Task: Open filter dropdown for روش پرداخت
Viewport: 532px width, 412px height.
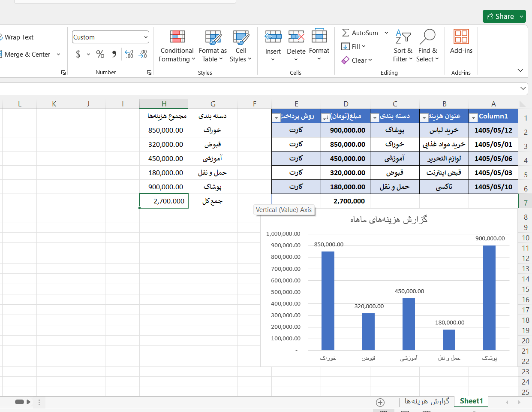Action: (277, 118)
